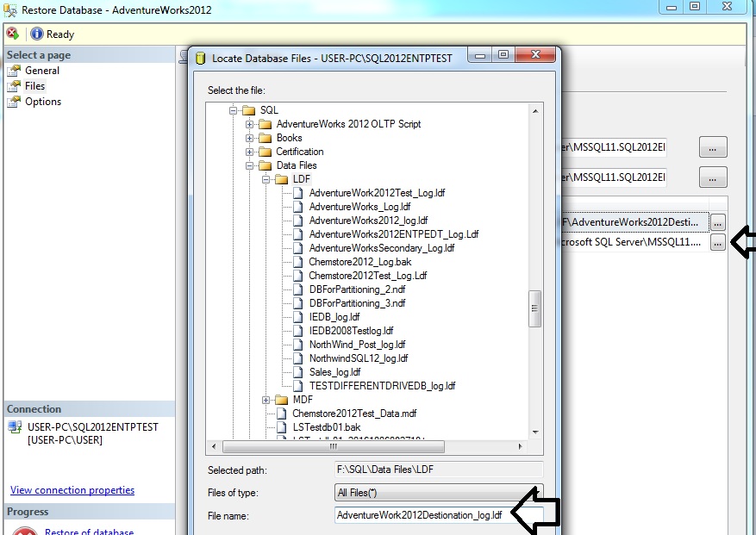Click the red stop icon on the toolbar
This screenshot has width=756, height=535.
click(12, 35)
